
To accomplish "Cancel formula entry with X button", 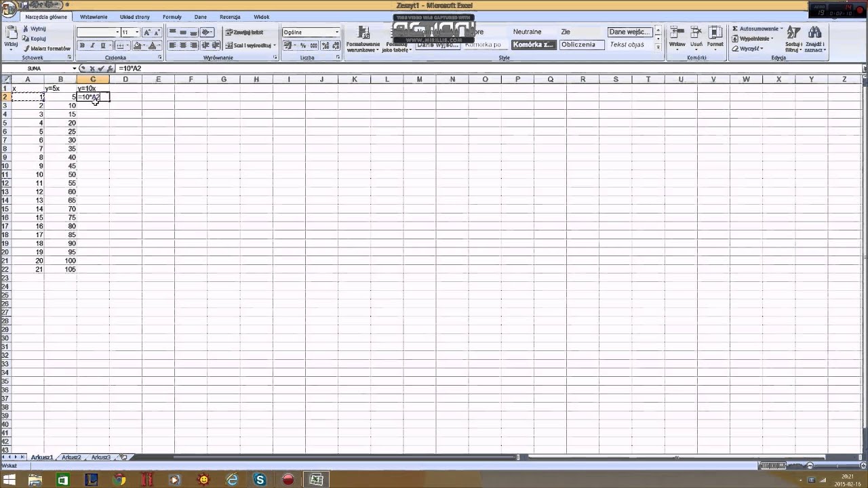I will (92, 68).
